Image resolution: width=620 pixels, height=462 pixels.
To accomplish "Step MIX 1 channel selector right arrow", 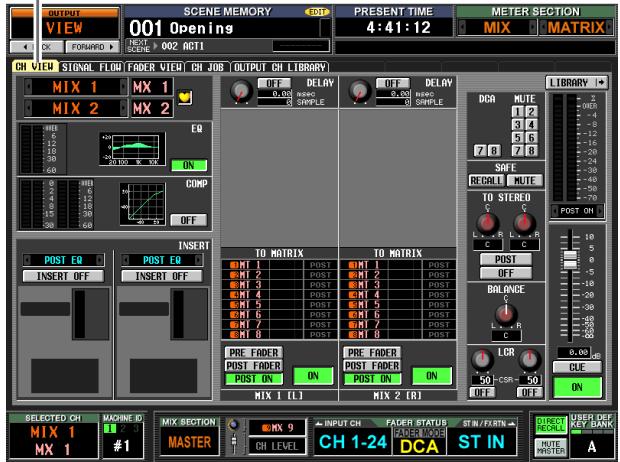I will 124,87.
